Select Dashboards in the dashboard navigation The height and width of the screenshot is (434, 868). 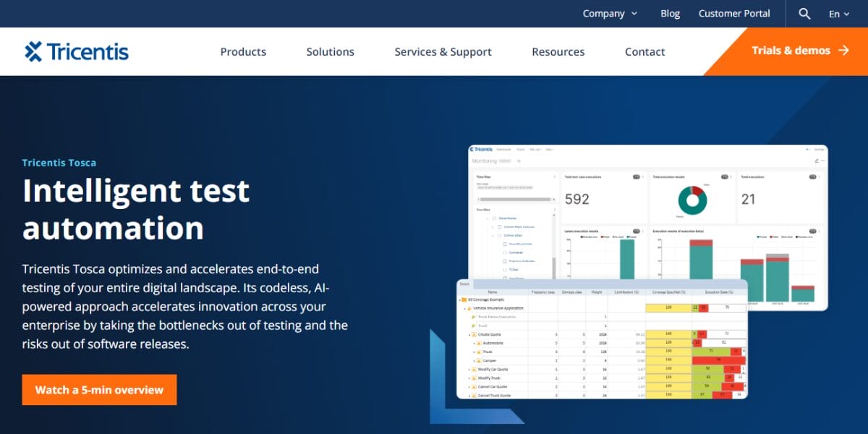(x=503, y=149)
